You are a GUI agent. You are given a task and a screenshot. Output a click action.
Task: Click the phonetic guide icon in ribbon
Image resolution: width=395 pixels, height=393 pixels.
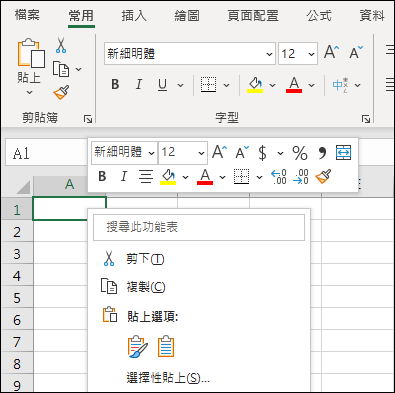340,85
